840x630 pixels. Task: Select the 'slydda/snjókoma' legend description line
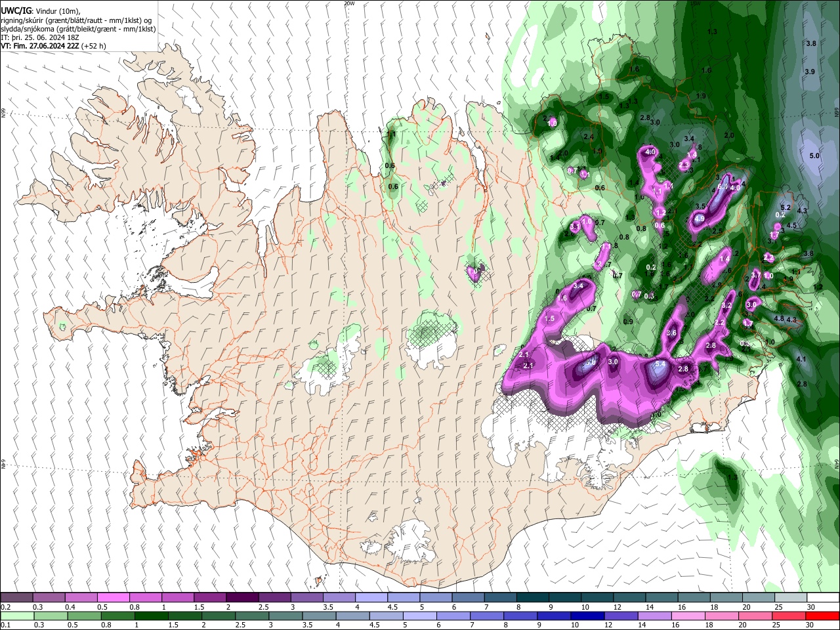(78, 29)
